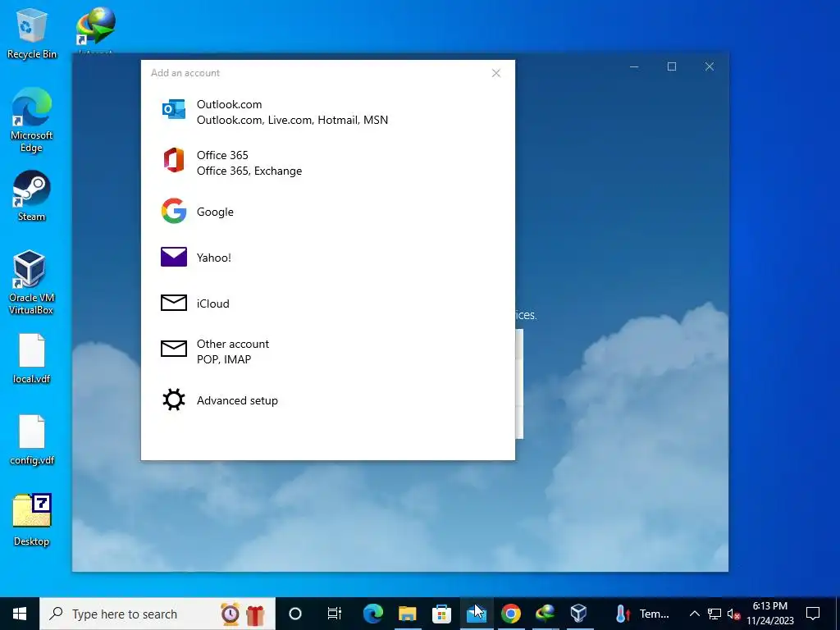Image resolution: width=840 pixels, height=630 pixels.
Task: Show hidden system tray icons
Action: [694, 614]
